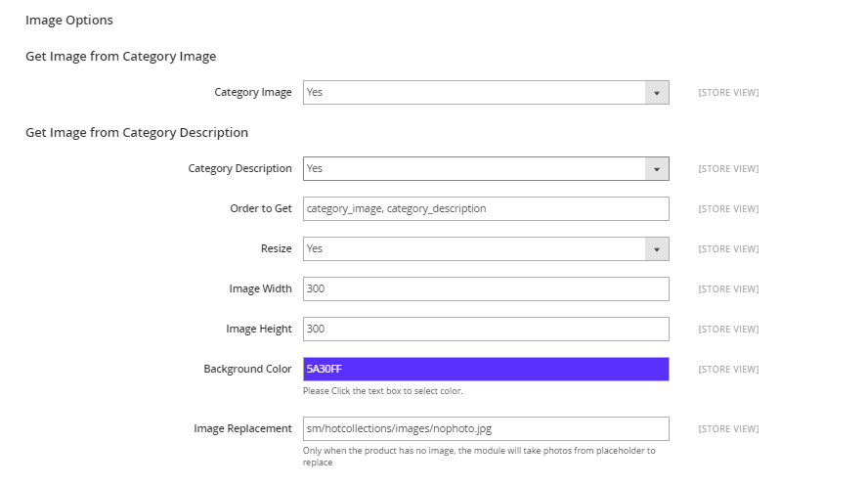Click the Resize field label
The width and height of the screenshot is (868, 486).
[x=277, y=249]
